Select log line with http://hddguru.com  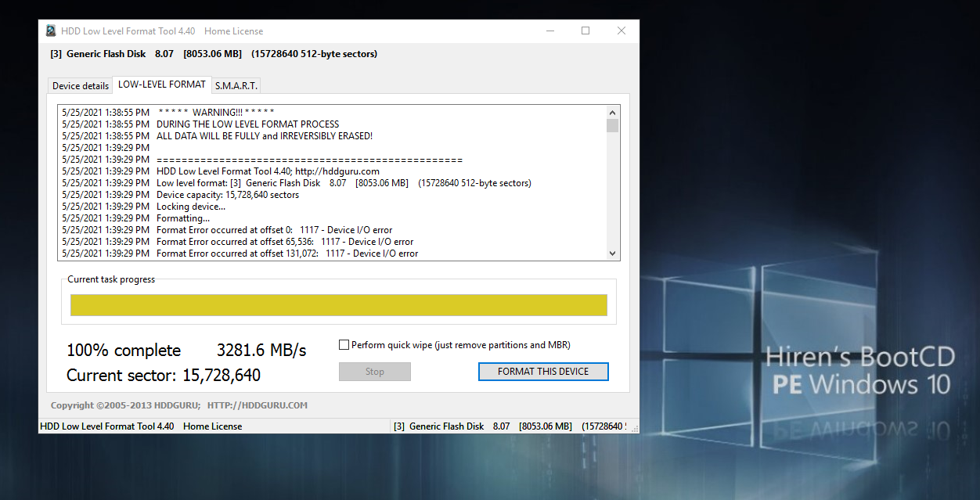(x=221, y=171)
